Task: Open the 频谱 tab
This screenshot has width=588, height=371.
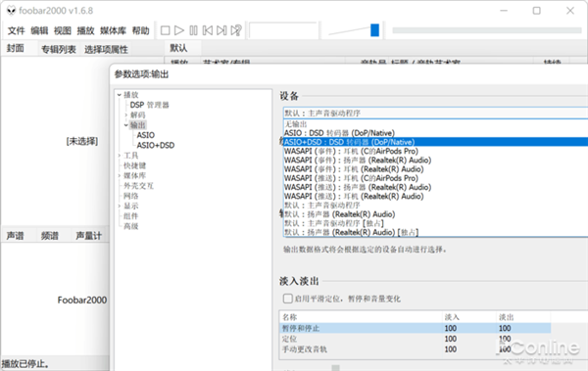Action: 50,235
